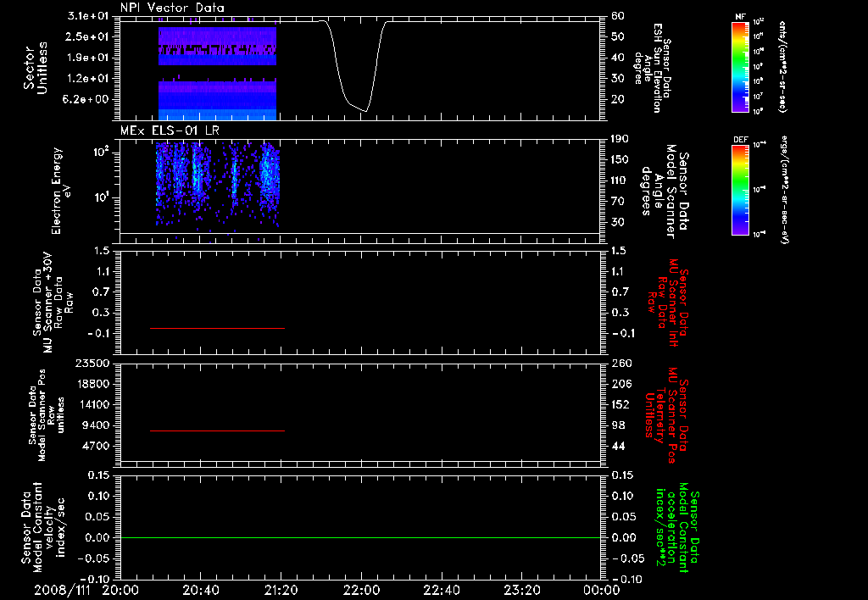This screenshot has height=600, width=868.
Task: Click the 70 scanner angle tick
Action: 618,202
